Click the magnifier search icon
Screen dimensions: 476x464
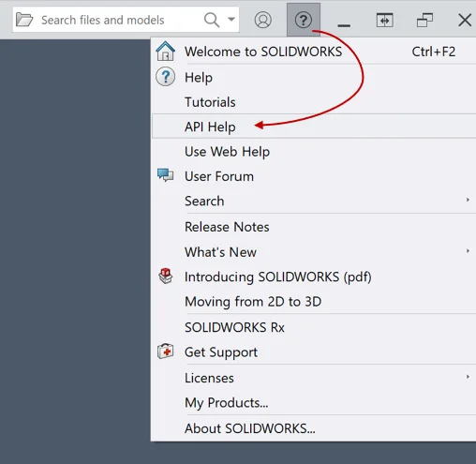[x=212, y=20]
